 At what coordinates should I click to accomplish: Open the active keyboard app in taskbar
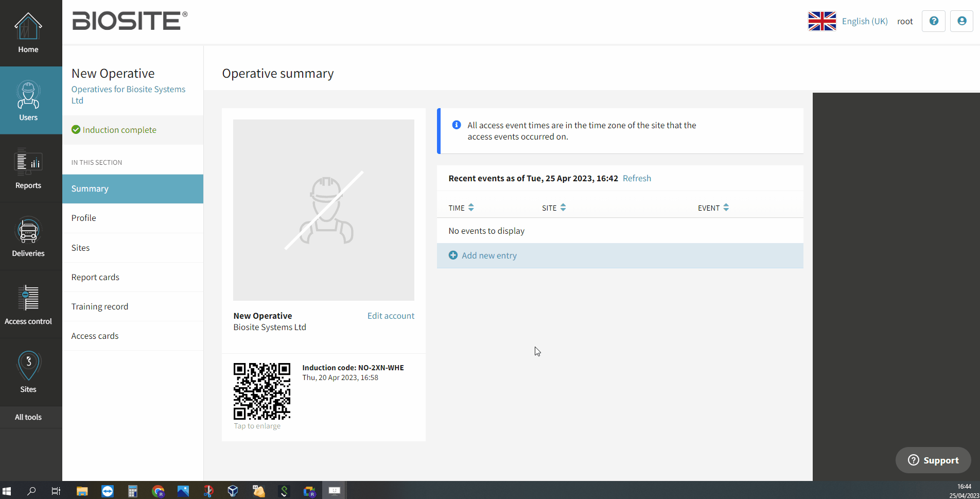pos(335,491)
